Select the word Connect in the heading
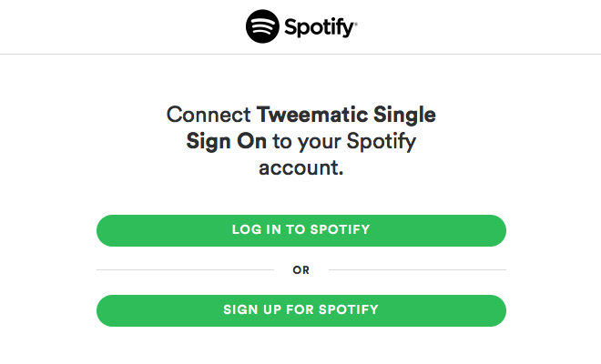The image size is (601, 364). (209, 115)
